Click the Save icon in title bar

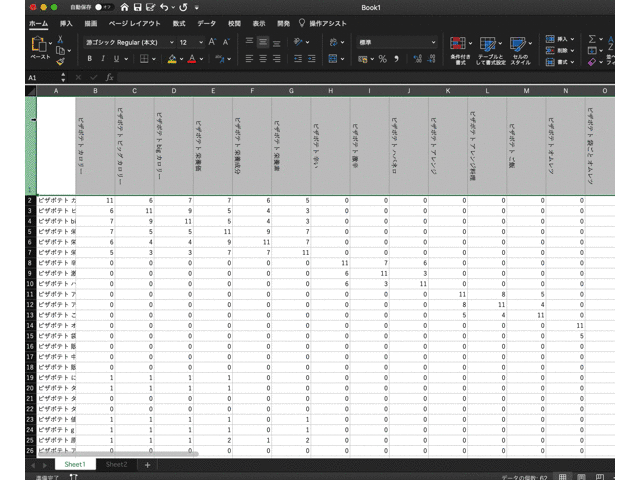pyautogui.click(x=139, y=7)
